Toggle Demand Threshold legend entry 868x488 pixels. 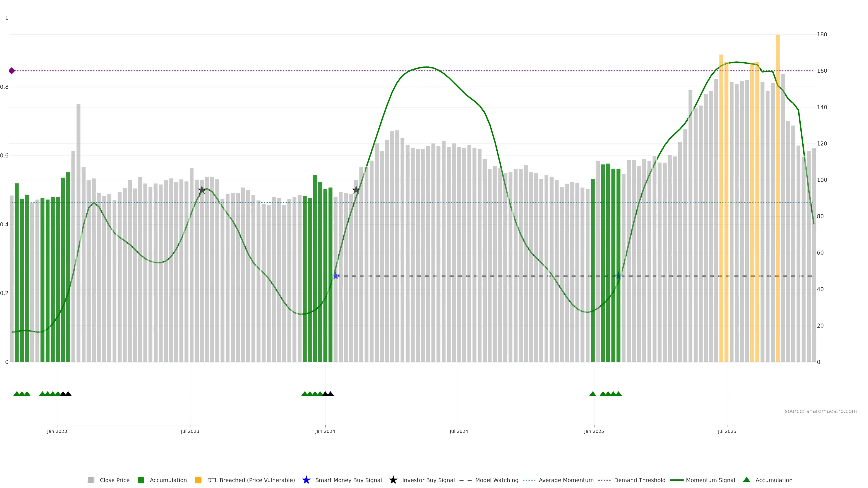(x=639, y=480)
